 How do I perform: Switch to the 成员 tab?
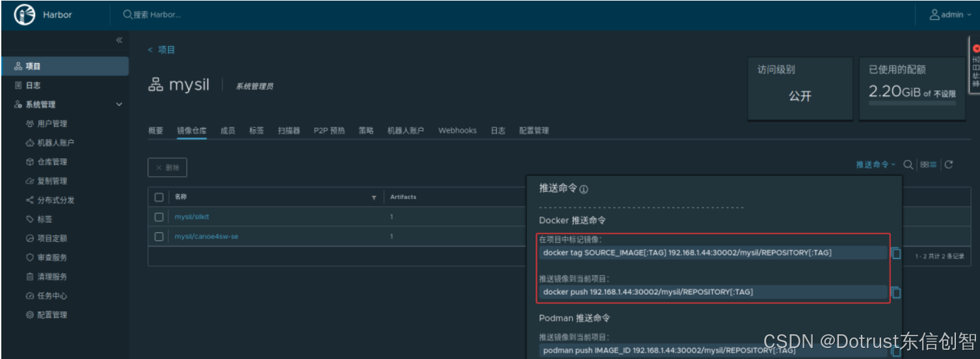tap(228, 131)
